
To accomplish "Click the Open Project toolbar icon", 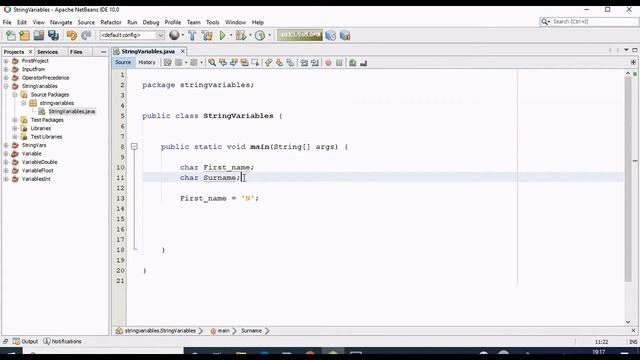I will point(39,36).
